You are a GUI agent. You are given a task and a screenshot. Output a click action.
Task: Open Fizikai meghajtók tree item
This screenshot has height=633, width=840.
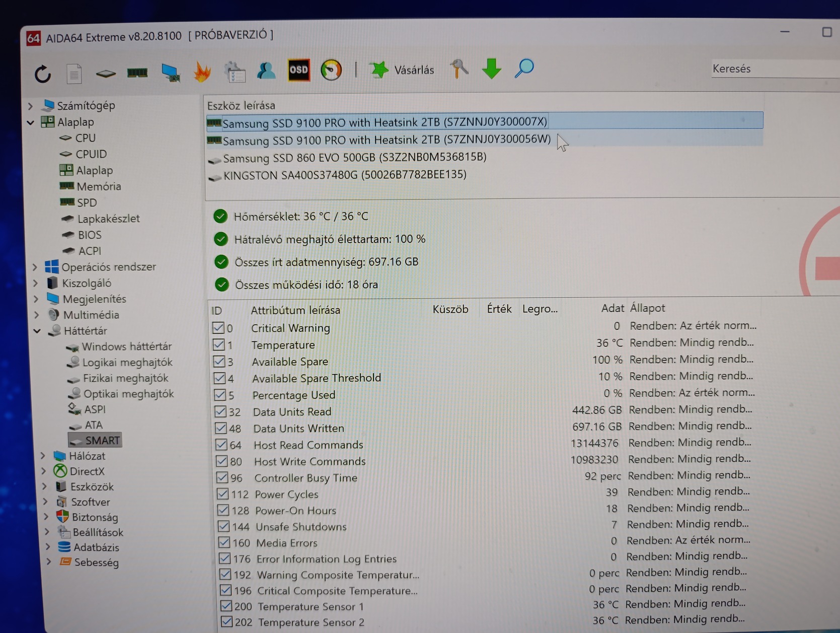[x=125, y=378]
